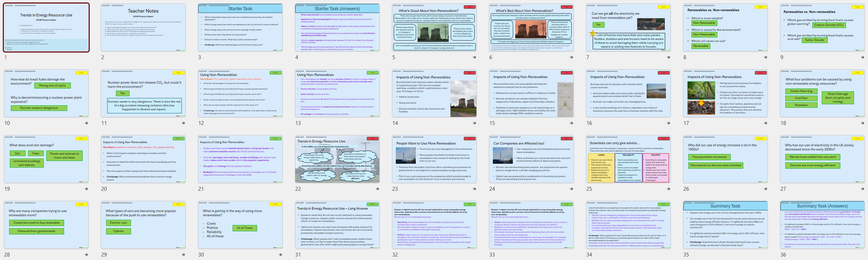Select the title slide 'Trends in Energy Resource Use'
This screenshot has height=260, width=868.
[46, 28]
